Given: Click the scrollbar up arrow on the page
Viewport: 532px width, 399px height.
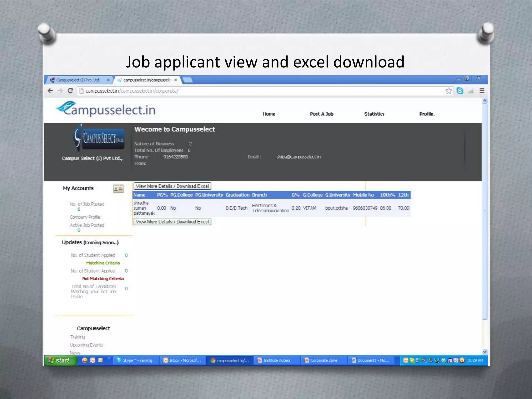Looking at the screenshot, I should click(485, 101).
